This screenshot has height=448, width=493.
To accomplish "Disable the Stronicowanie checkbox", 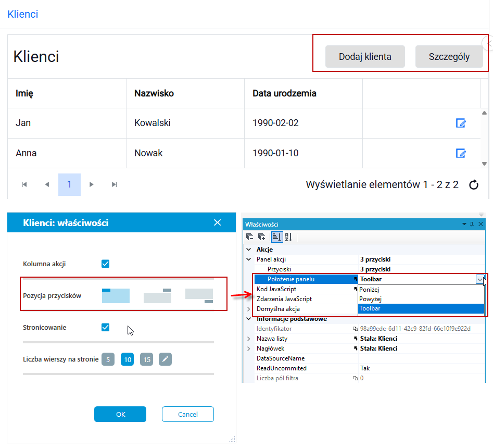I will tap(105, 327).
